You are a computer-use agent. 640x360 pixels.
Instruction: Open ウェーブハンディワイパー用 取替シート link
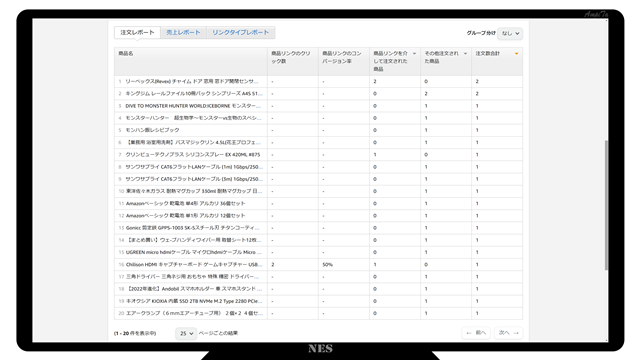pos(194,240)
